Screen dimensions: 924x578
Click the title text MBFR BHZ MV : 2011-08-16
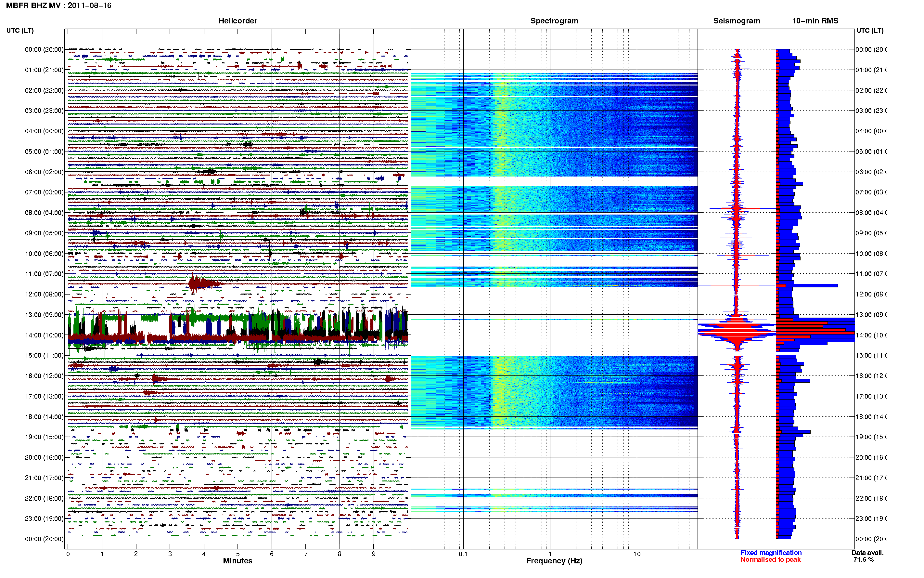click(x=58, y=6)
